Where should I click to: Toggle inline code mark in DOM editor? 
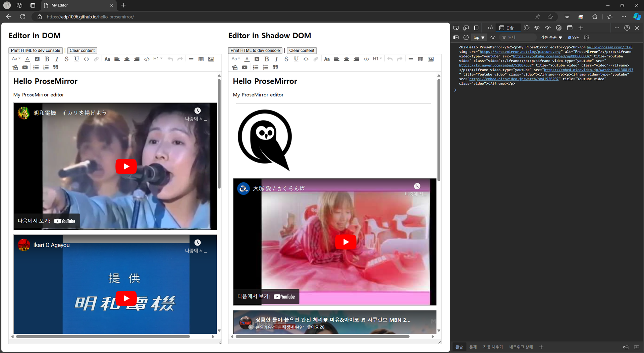pos(86,59)
